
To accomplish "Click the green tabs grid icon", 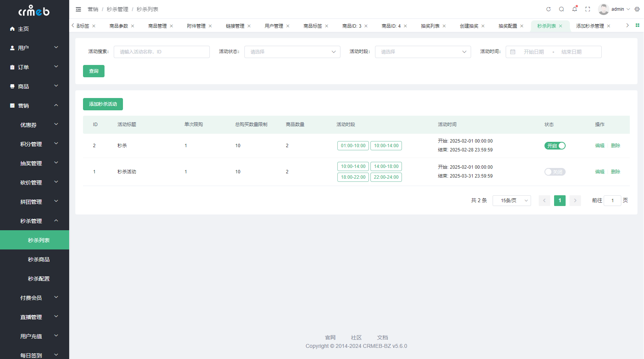I will pos(637,25).
